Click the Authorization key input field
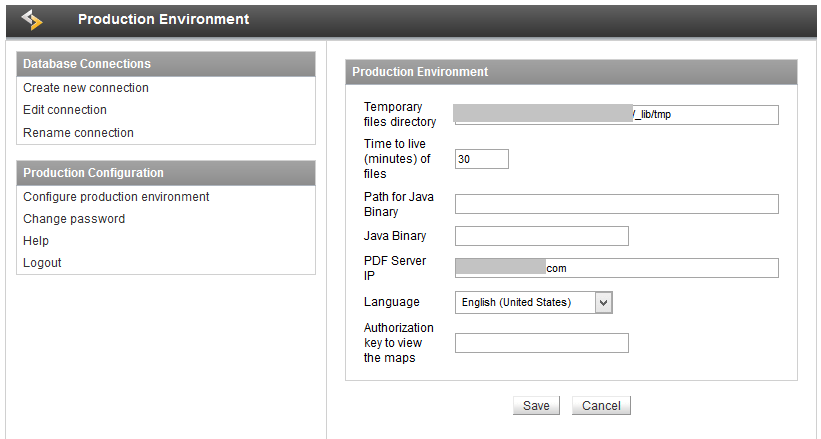 tap(541, 343)
